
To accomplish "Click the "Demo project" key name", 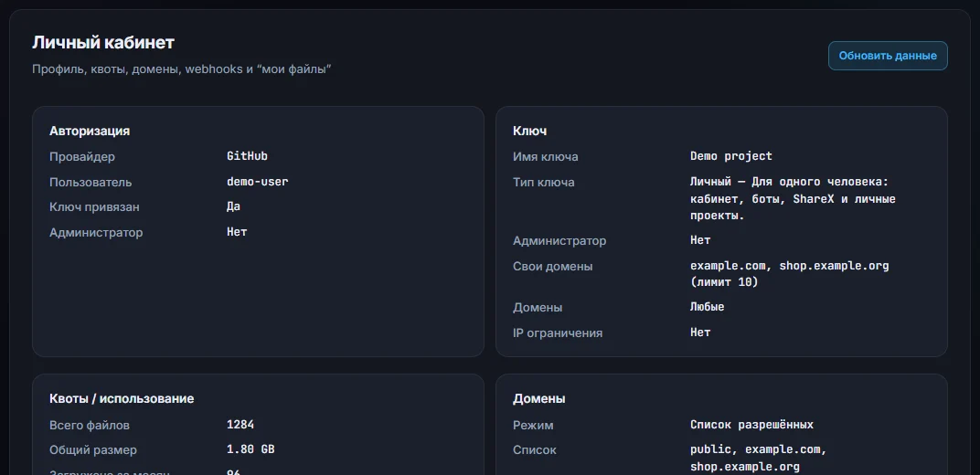I will point(730,156).
